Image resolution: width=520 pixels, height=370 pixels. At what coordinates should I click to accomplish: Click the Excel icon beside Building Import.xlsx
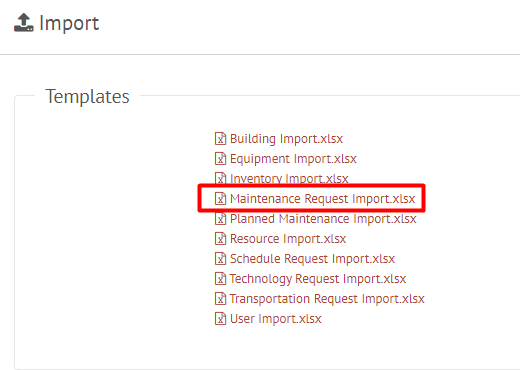pyautogui.click(x=220, y=138)
